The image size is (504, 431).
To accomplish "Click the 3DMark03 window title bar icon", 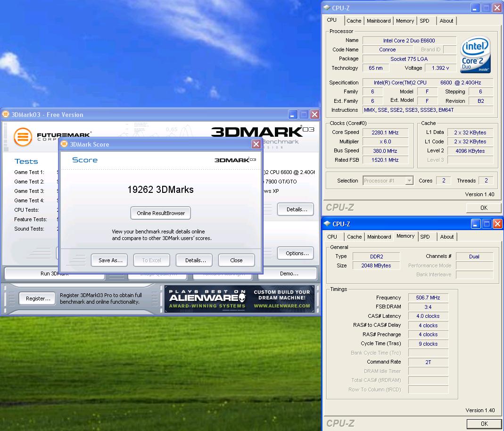I will [x=6, y=114].
